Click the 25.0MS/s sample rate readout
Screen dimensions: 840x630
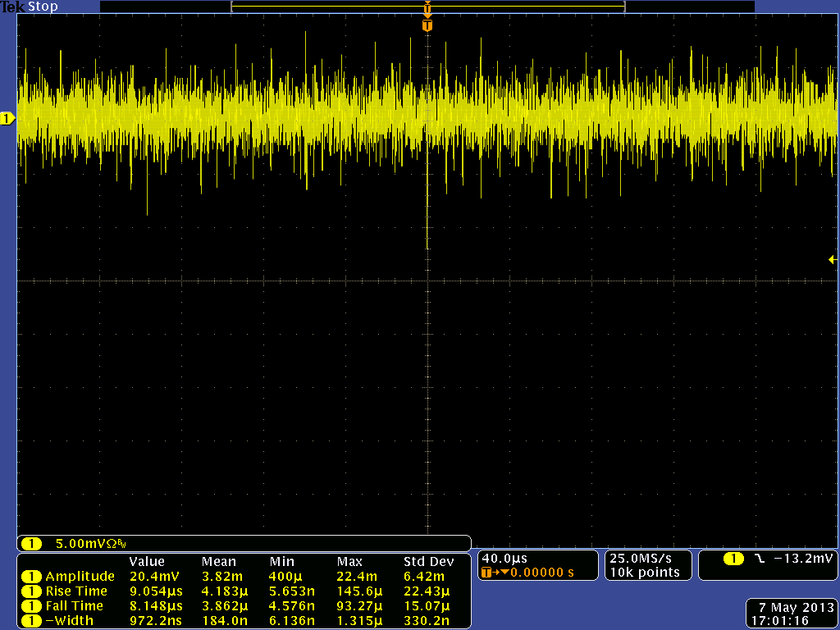[x=641, y=558]
